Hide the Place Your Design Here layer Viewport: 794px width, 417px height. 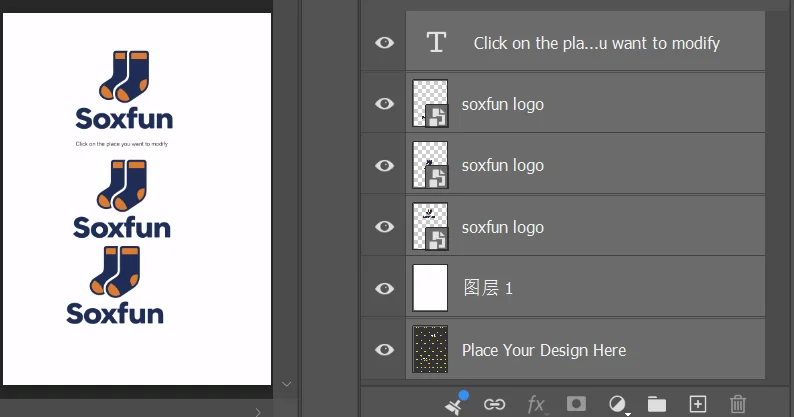coord(384,350)
